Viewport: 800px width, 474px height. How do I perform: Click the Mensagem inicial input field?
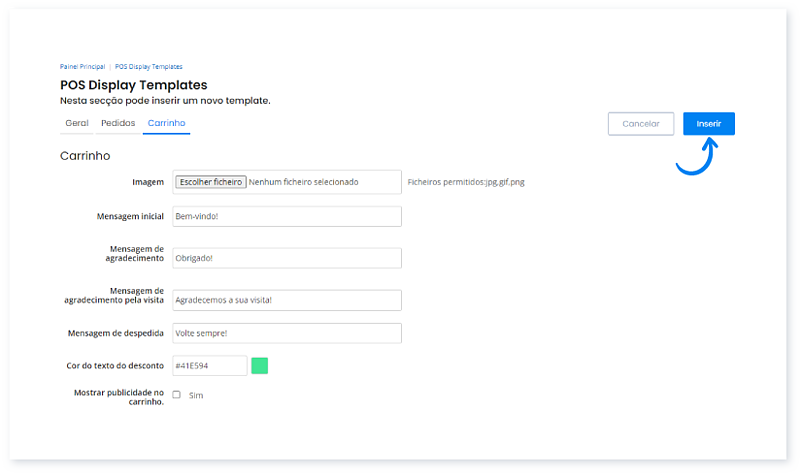[x=286, y=217]
